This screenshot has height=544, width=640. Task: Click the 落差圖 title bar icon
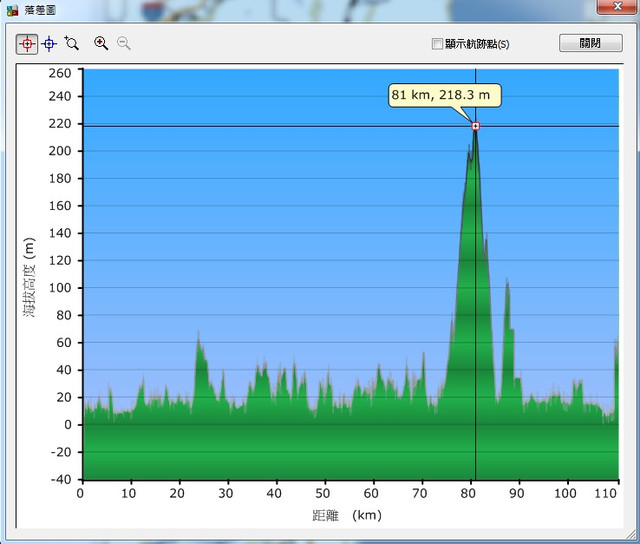click(12, 10)
